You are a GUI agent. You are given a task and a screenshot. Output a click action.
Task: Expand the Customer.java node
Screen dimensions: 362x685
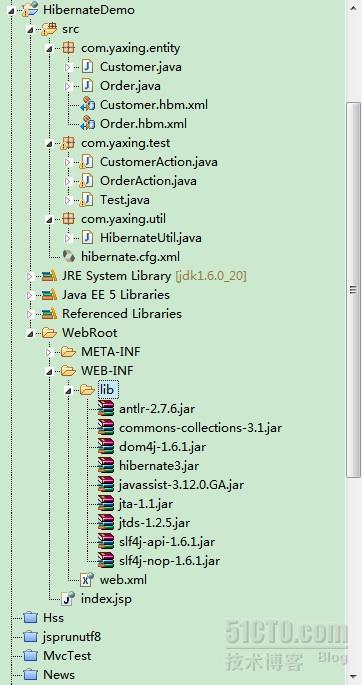point(68,67)
